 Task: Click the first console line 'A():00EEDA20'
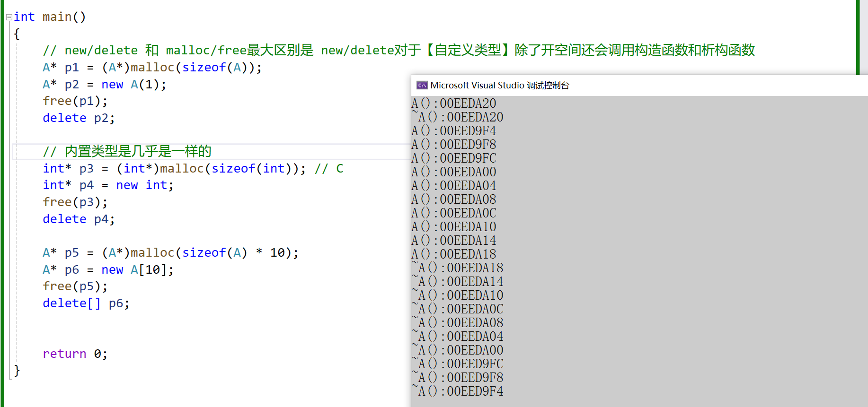(454, 104)
